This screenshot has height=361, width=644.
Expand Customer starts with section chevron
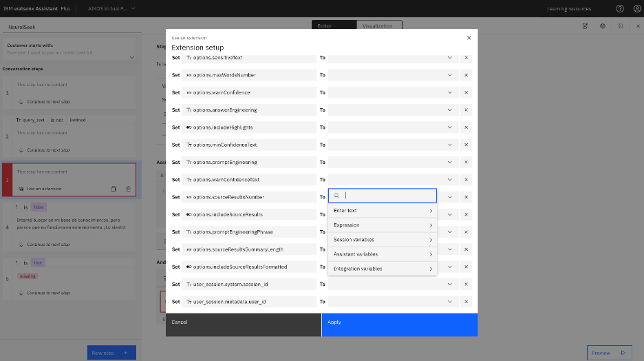click(132, 58)
